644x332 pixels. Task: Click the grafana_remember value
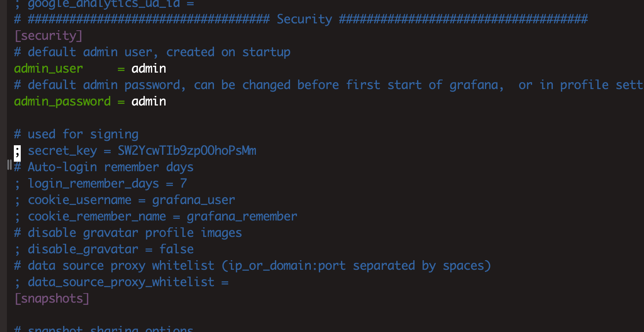[x=242, y=216]
